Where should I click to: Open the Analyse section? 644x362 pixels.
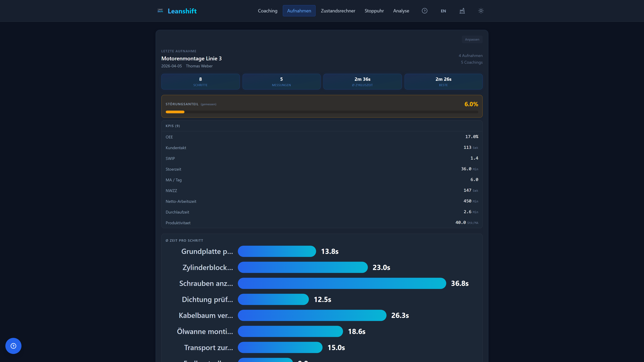(x=401, y=11)
